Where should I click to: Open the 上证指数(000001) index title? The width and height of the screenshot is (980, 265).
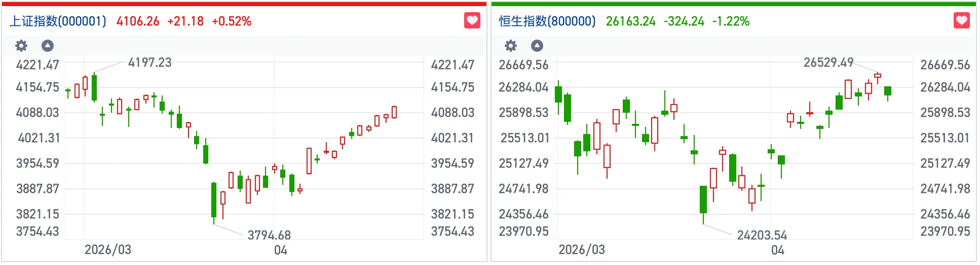coord(58,21)
